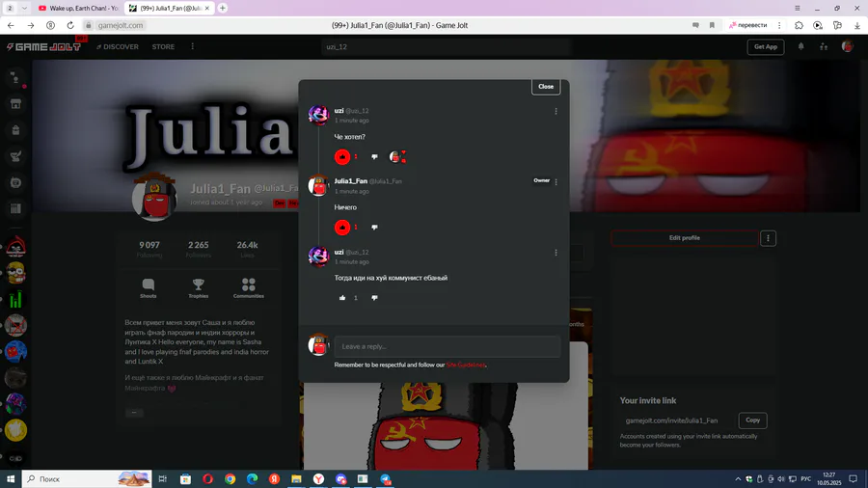Dislike uzi's comment 'Че хотел?'
The width and height of the screenshot is (868, 488).
(375, 156)
